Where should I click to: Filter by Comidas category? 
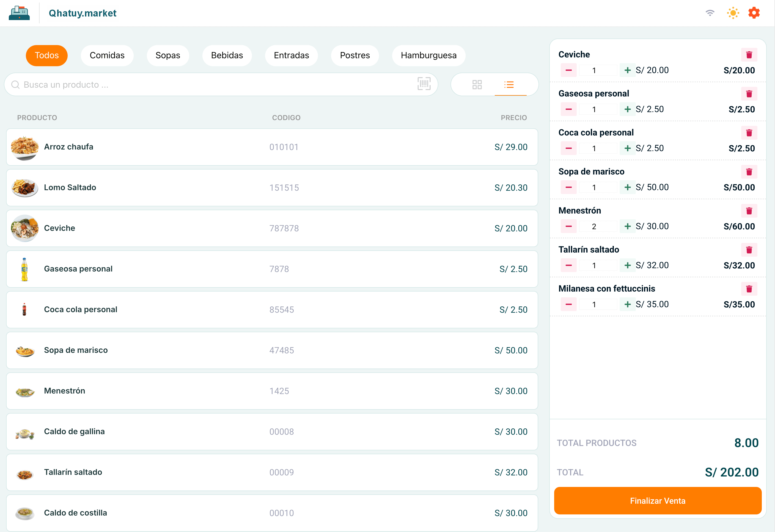click(107, 55)
